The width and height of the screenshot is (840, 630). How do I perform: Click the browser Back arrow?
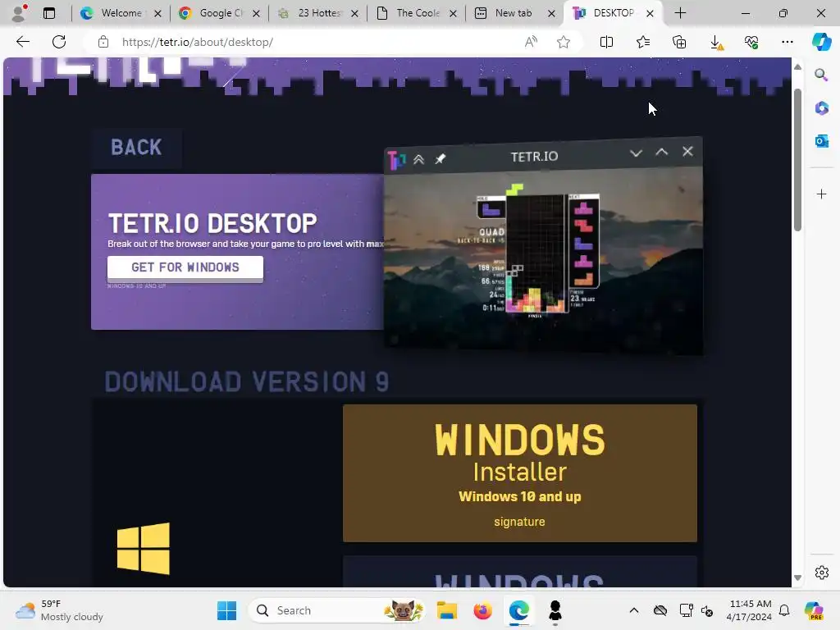click(x=22, y=42)
